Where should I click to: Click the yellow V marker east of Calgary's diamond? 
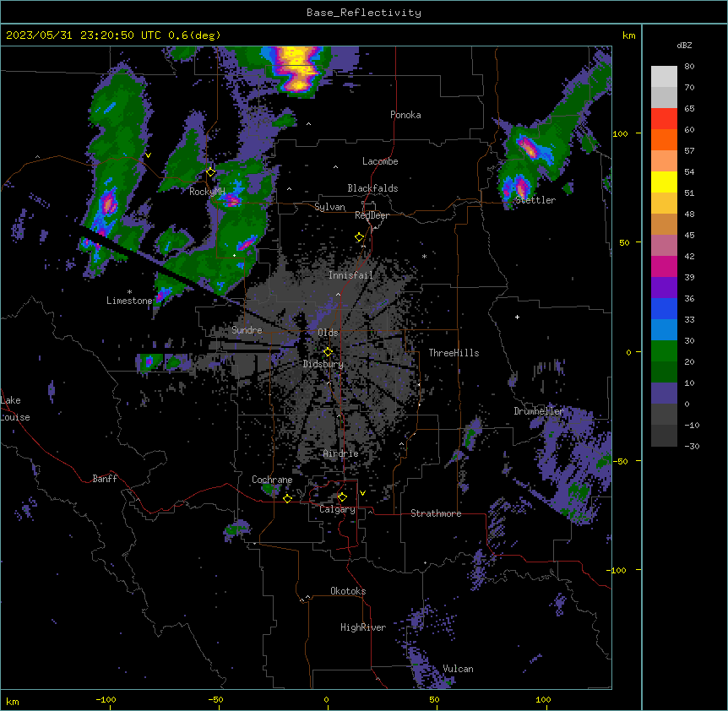click(362, 493)
